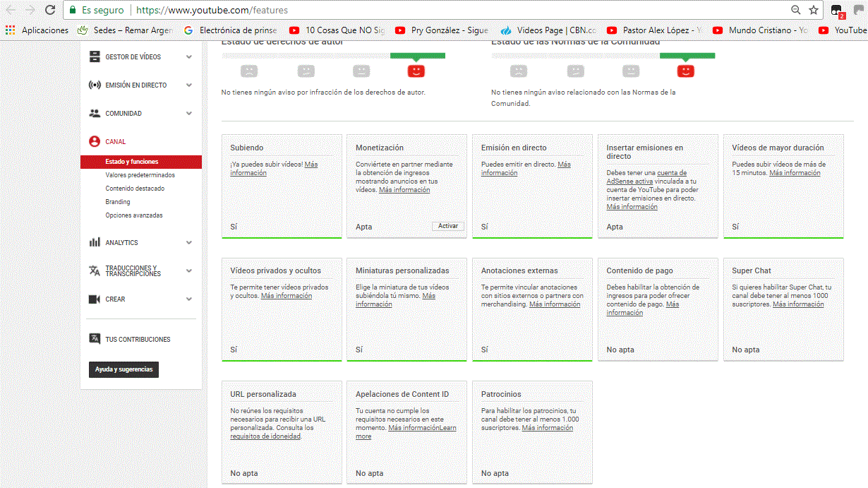Open the Sedes – Remar Argentina bookmark
This screenshot has width=868, height=488.
125,30
